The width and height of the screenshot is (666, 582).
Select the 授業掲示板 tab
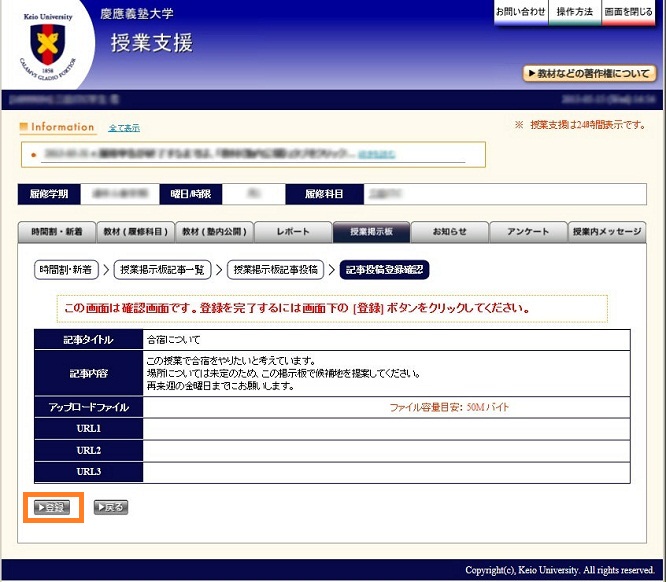pyautogui.click(x=370, y=232)
